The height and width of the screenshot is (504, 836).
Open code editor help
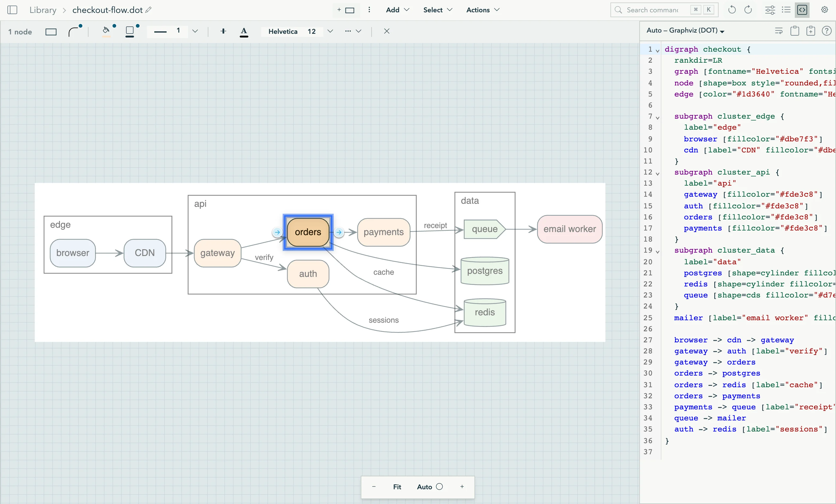[826, 31]
